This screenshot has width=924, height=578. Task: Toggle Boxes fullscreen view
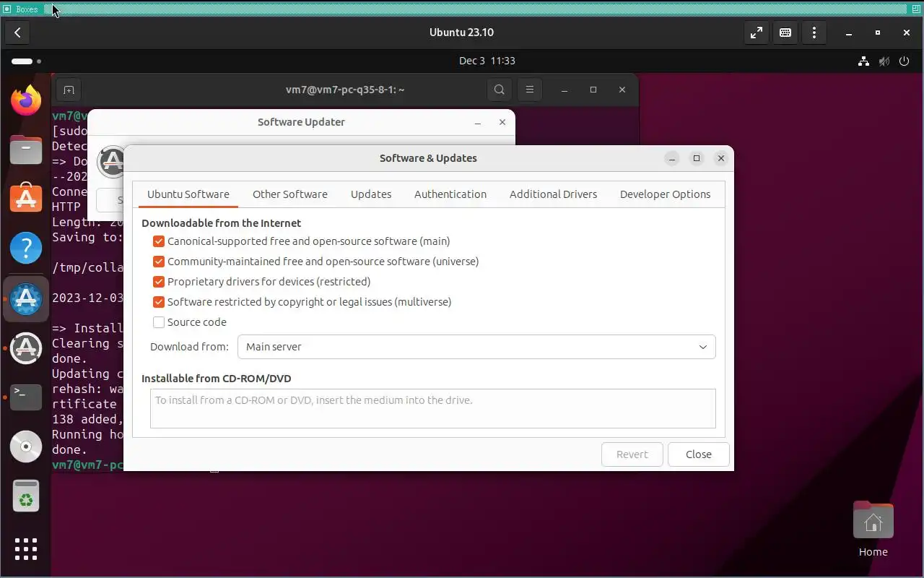tap(757, 33)
